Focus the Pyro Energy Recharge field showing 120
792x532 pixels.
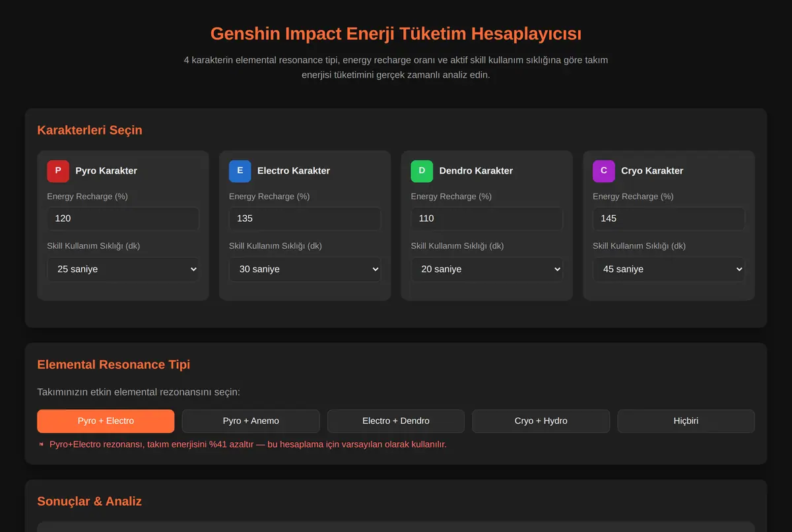123,218
